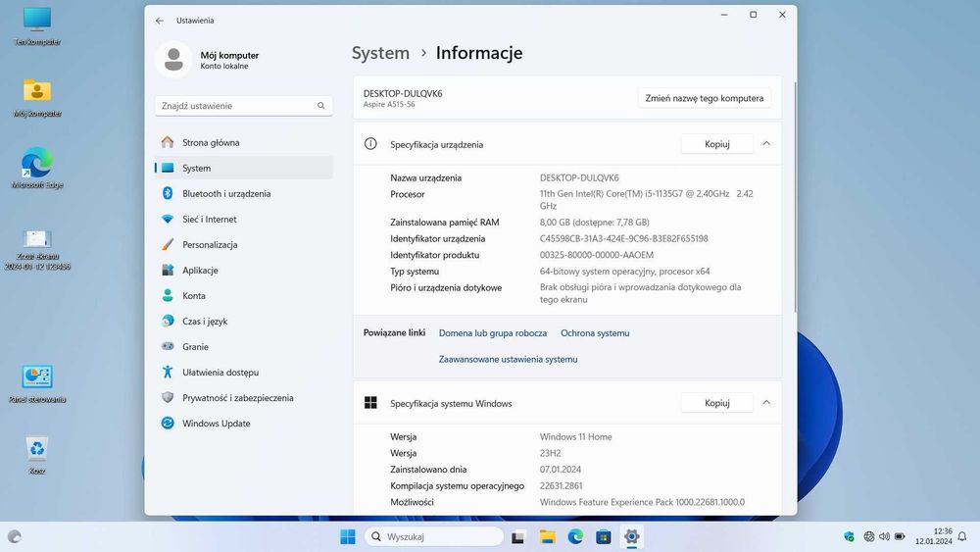Screen dimensions: 980x552
Task: Click the search magnifier icon in Znajdź ustawienie
Action: pyautogui.click(x=320, y=106)
